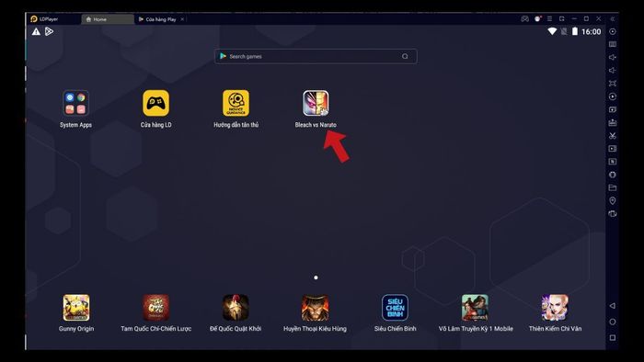This screenshot has height=362, width=644.
Task: Minimize the LDPlayer window
Action: point(574,19)
